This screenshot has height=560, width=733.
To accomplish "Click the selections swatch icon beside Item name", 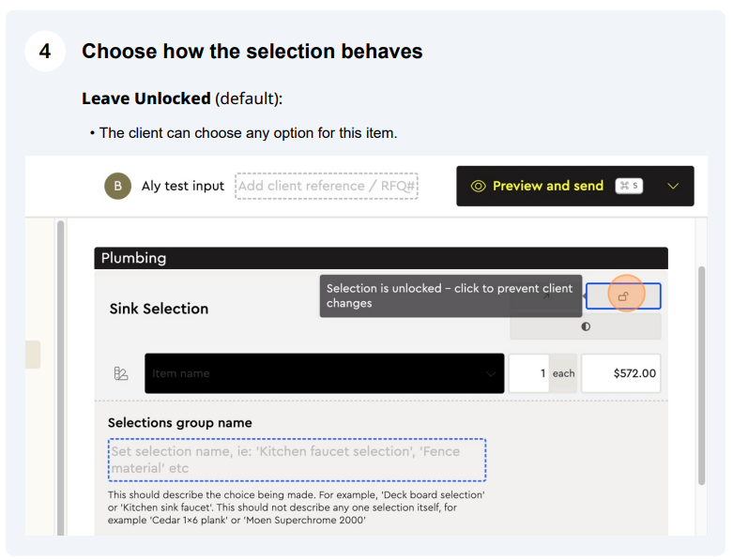I will point(121,373).
